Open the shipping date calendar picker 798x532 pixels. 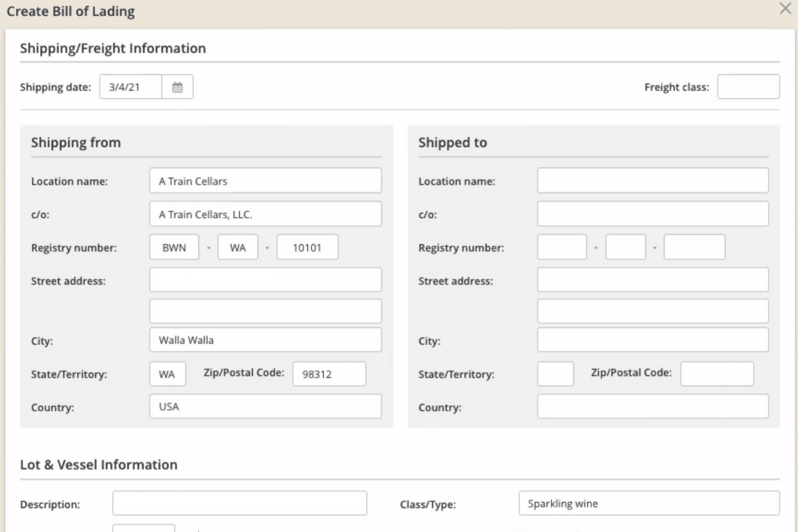tap(178, 87)
